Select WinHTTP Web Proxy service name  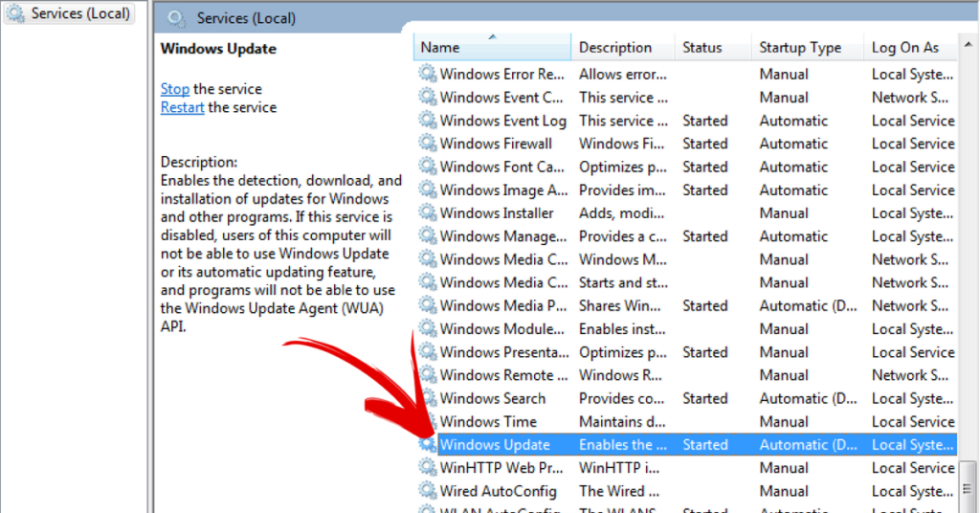[x=501, y=468]
